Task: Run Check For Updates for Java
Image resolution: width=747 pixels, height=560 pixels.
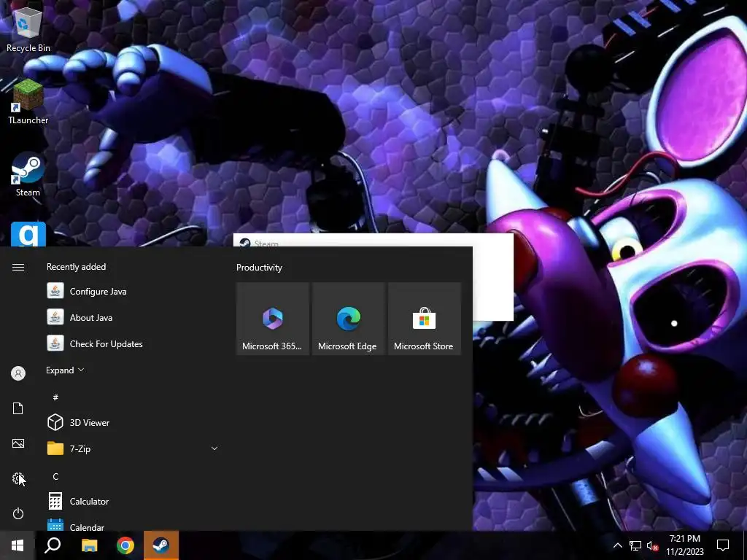Action: tap(133, 343)
